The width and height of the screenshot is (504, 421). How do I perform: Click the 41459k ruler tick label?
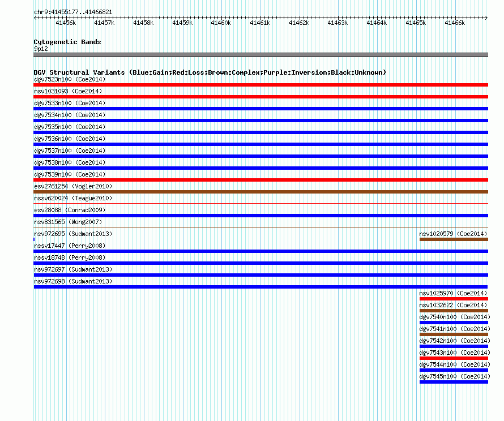(182, 23)
